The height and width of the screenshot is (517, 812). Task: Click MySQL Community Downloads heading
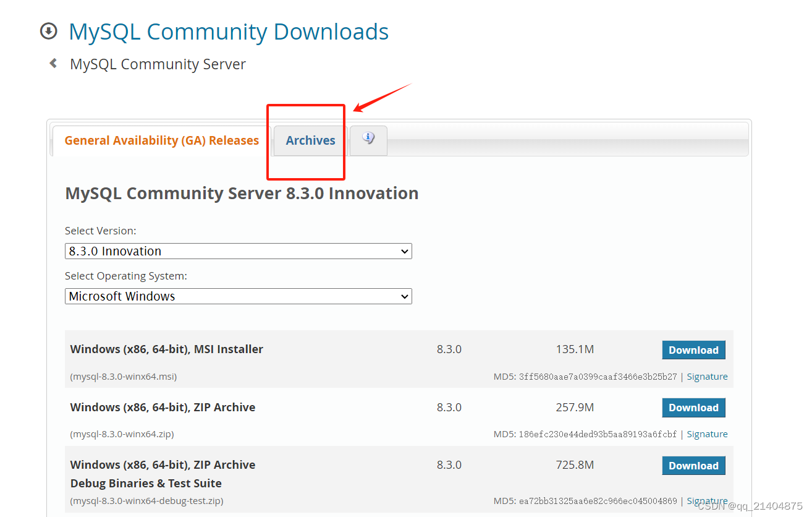[229, 32]
